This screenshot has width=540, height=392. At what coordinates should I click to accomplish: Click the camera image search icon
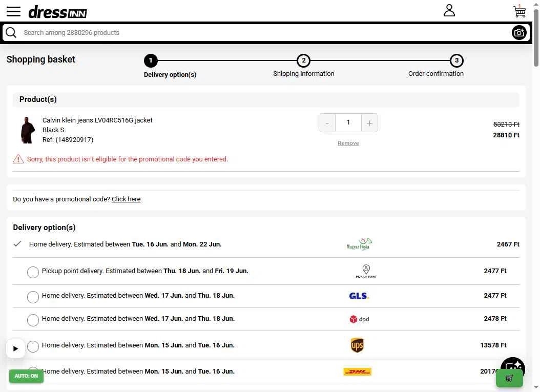point(519,33)
